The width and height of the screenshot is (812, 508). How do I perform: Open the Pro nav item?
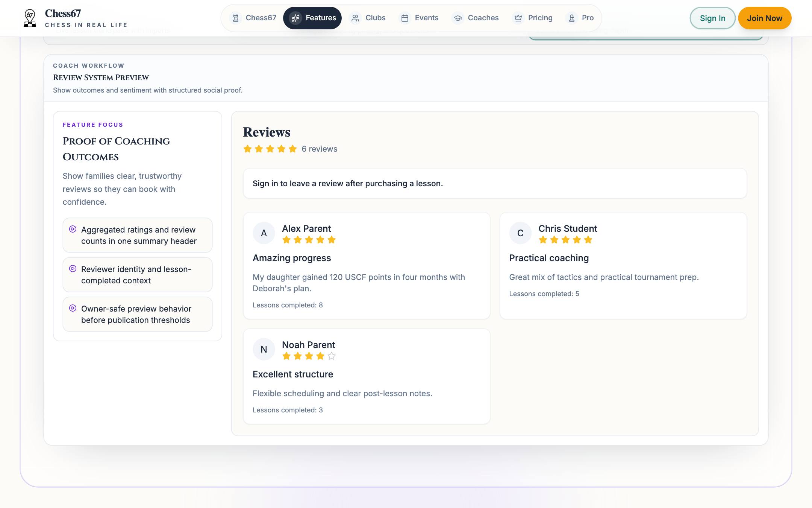(580, 18)
